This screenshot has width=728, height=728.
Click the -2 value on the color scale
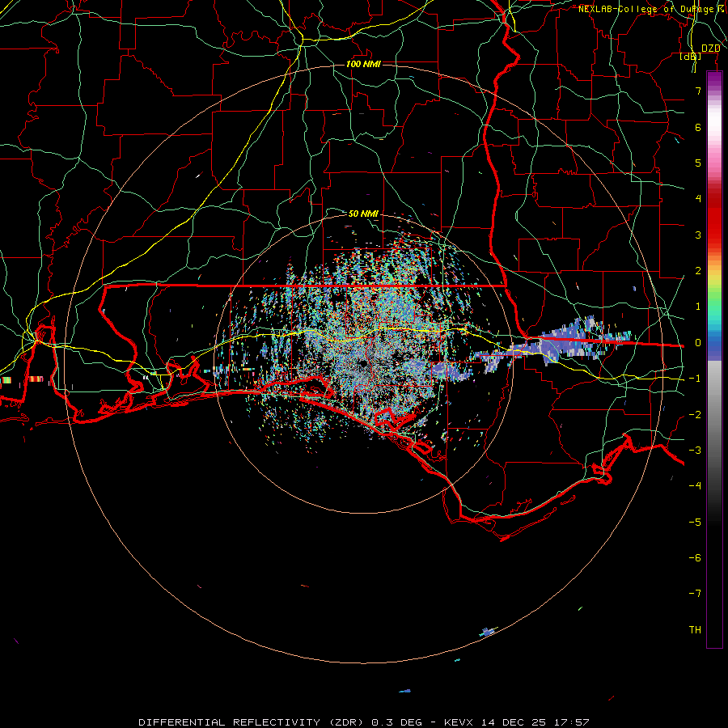(x=695, y=415)
